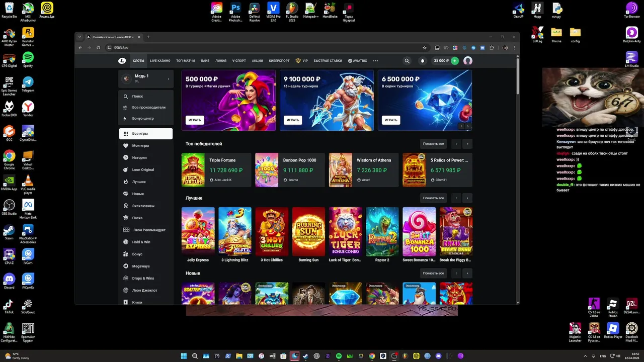Viewport: 644px width, 362px height.
Task: Open 'Megaways' category
Action: [x=146, y=266]
